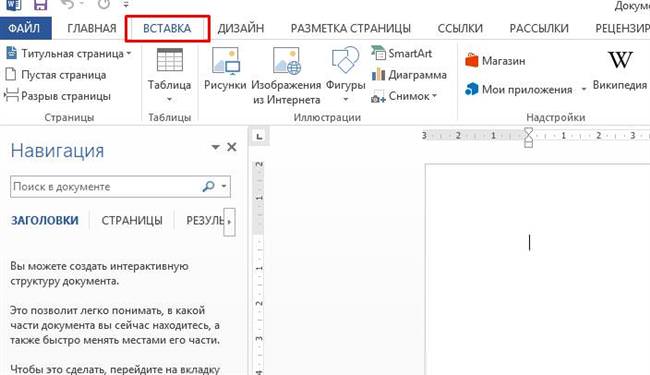Screen dimensions: 650x375
Task: Insert a Пустая страница
Action: tap(56, 75)
